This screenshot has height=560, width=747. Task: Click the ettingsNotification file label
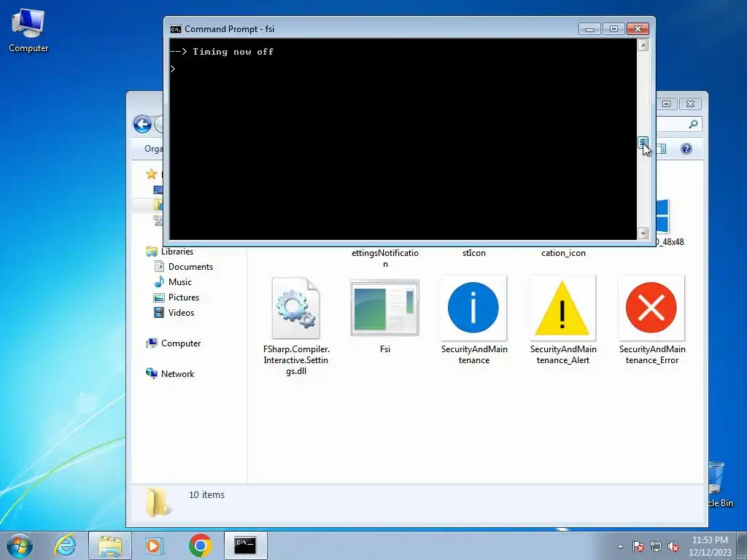385,259
